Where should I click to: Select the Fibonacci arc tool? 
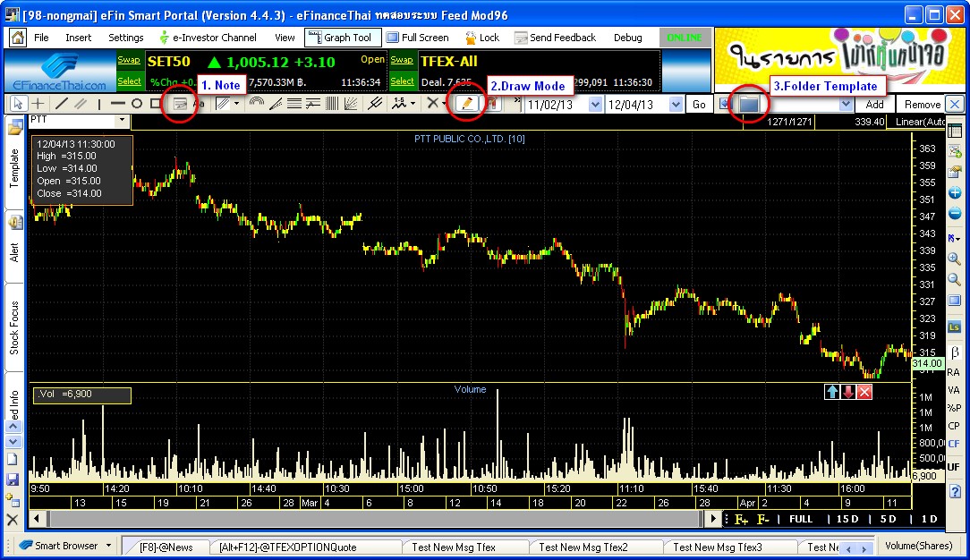point(256,104)
